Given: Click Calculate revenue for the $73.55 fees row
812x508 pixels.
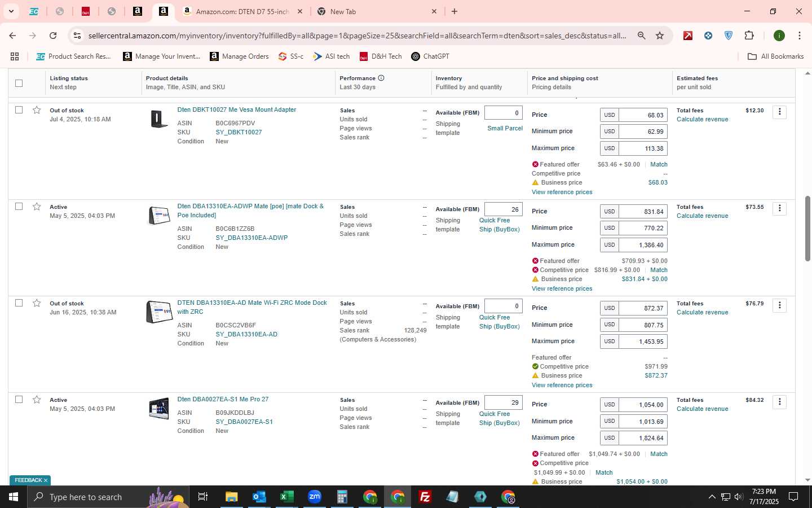Looking at the screenshot, I should 702,216.
